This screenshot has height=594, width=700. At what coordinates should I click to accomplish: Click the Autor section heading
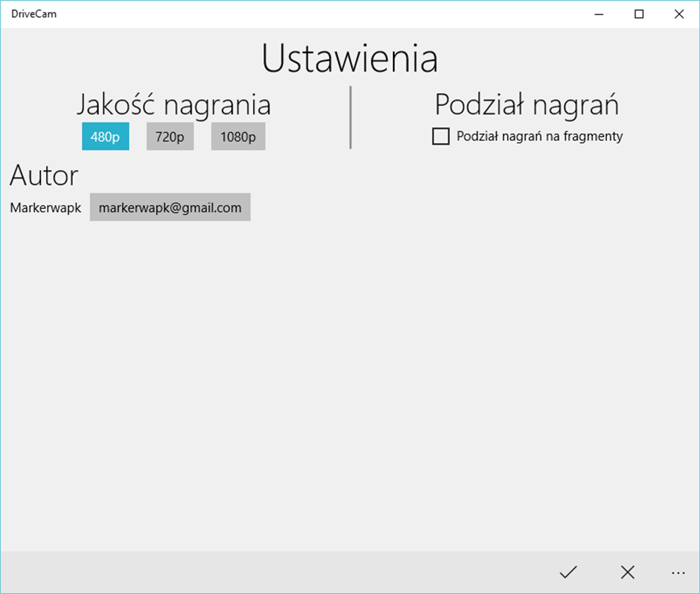[x=44, y=176]
